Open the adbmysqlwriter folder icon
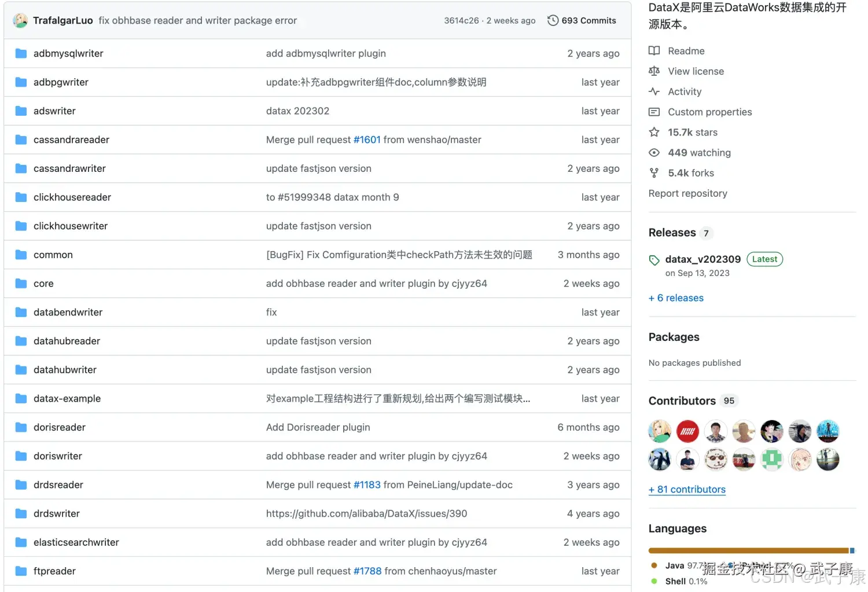This screenshot has width=868, height=592. tap(21, 53)
